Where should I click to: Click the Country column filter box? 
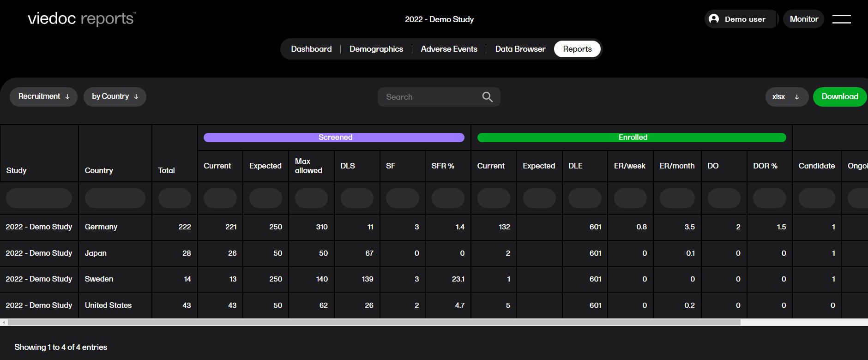tap(115, 198)
